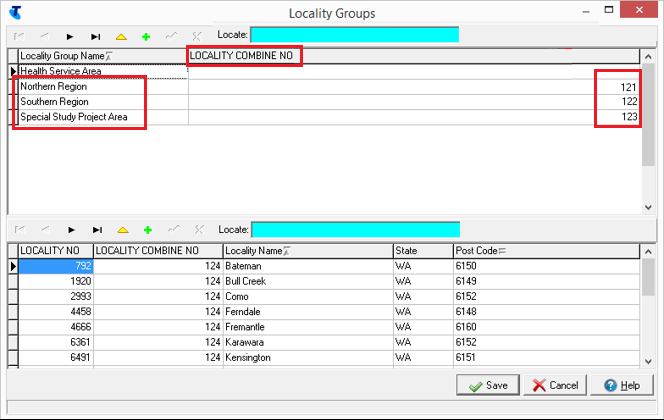This screenshot has width=664, height=420.
Task: Click combine number 122 cell
Action: tap(414, 102)
